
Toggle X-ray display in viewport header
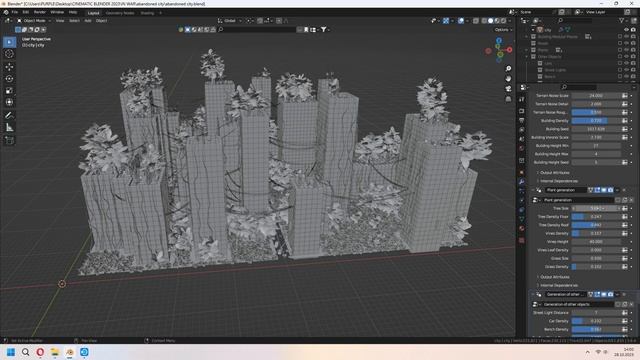click(476, 20)
